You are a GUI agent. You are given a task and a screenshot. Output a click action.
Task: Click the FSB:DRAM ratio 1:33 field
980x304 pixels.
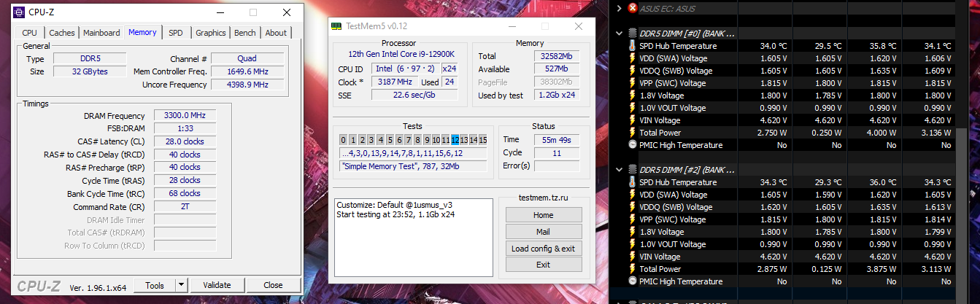pyautogui.click(x=185, y=128)
